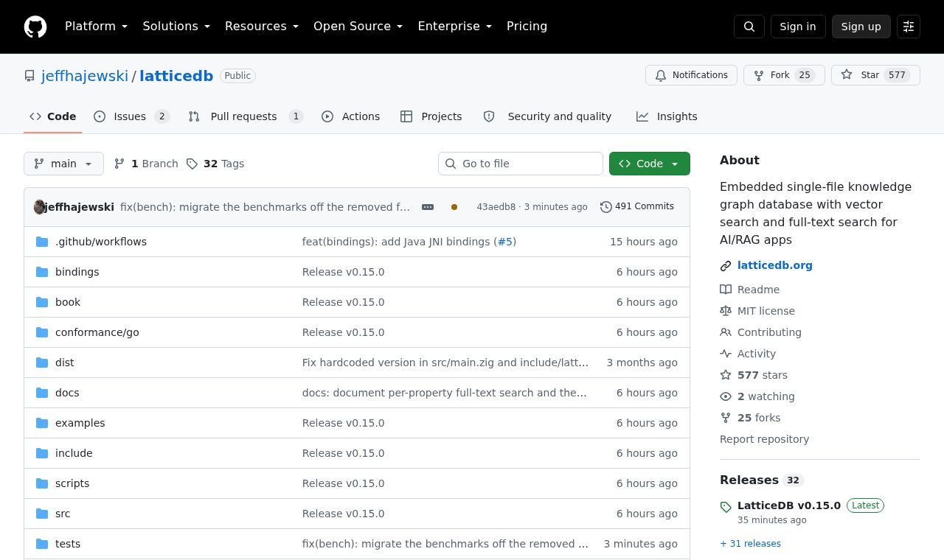The image size is (944, 560).
Task: Click the Sign in button
Action: tap(798, 27)
